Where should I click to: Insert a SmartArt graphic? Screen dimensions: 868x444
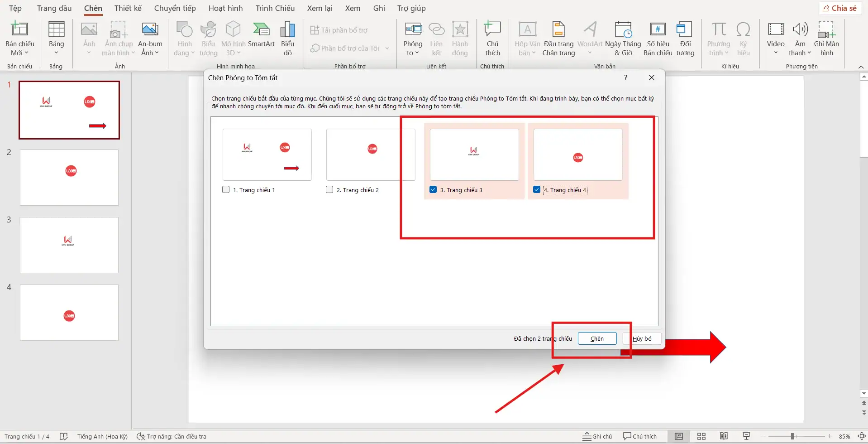[x=262, y=39]
